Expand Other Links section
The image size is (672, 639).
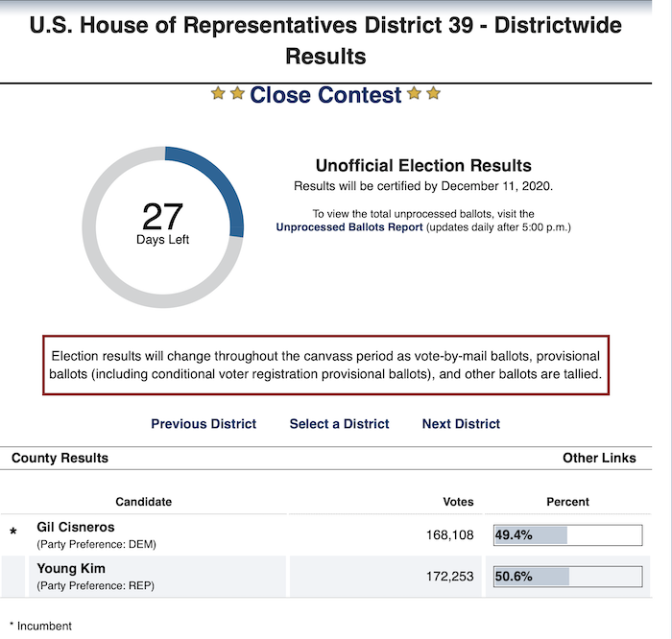point(599,458)
